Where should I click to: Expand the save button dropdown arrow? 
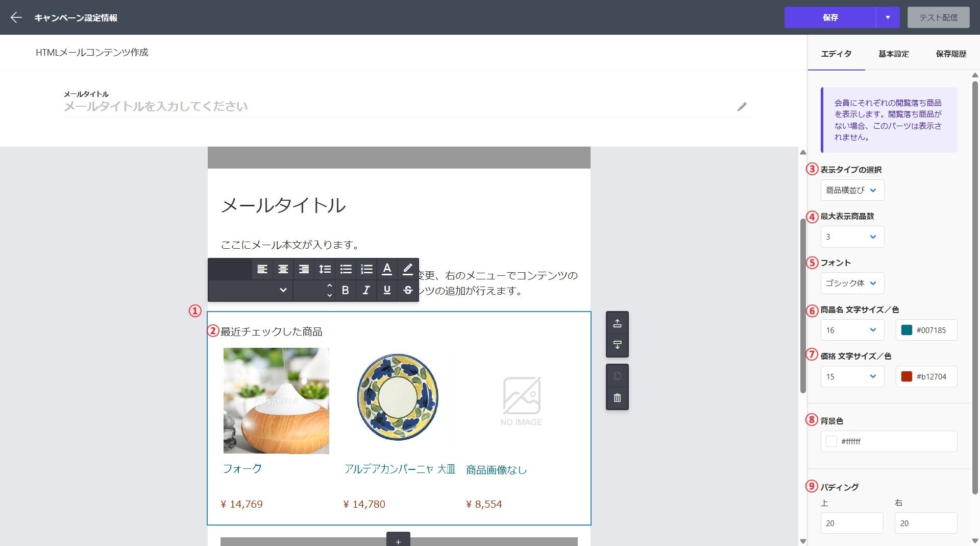click(x=888, y=17)
